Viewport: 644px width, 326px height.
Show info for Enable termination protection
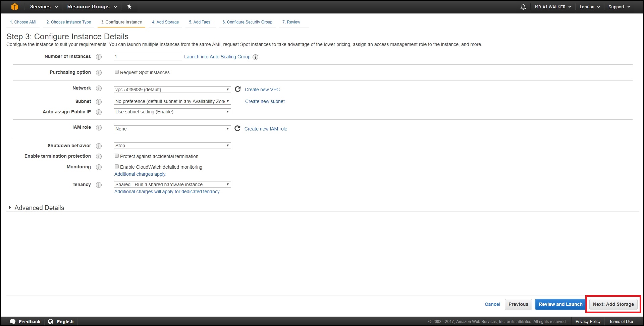(99, 156)
